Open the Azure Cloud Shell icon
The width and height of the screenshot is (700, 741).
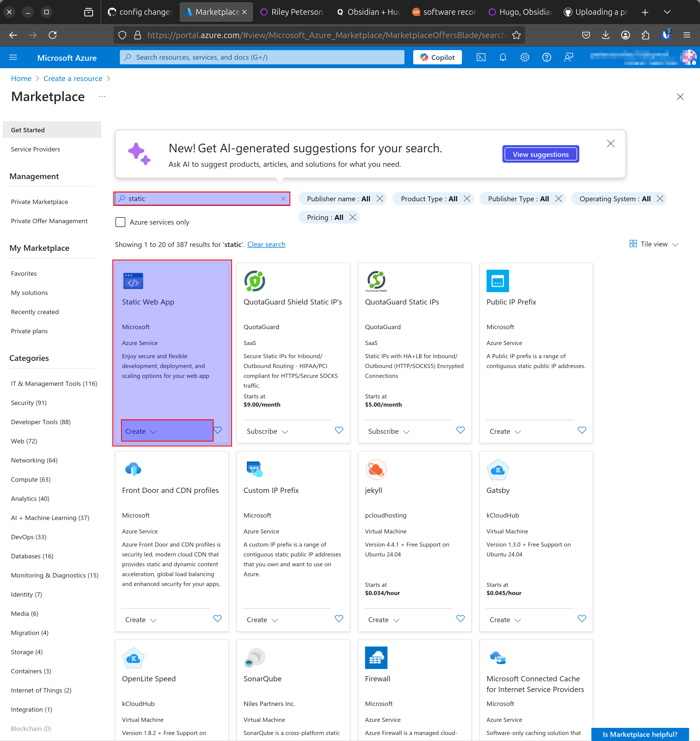tap(481, 57)
